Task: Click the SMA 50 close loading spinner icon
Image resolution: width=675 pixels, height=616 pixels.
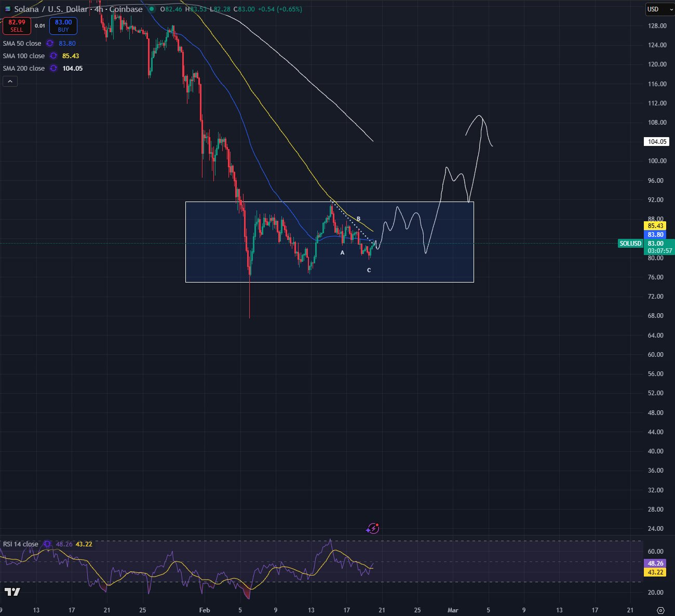Action: click(50, 44)
